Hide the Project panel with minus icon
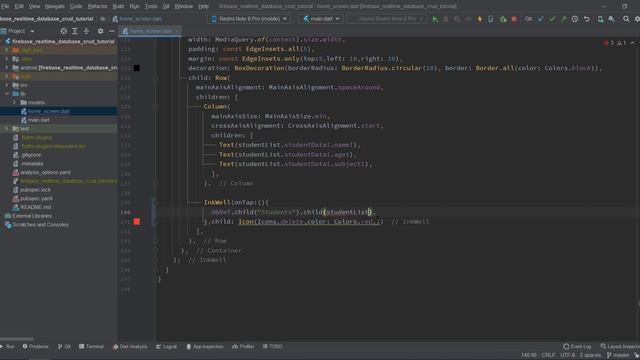Viewport: 640px width, 360px height. click(111, 31)
